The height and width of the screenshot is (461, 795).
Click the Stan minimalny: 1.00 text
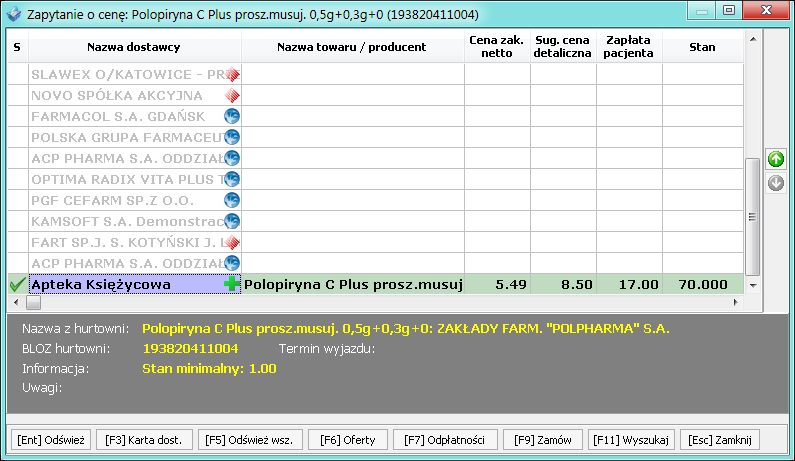click(x=209, y=368)
